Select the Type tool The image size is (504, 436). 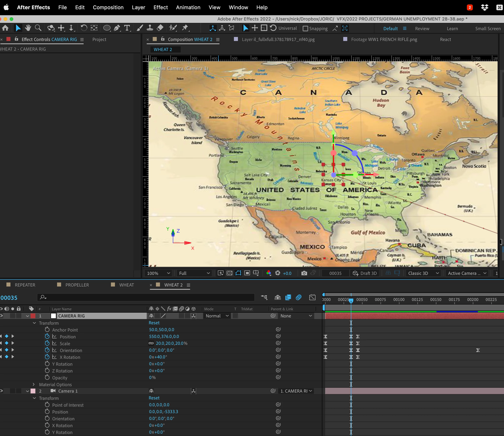(x=127, y=28)
